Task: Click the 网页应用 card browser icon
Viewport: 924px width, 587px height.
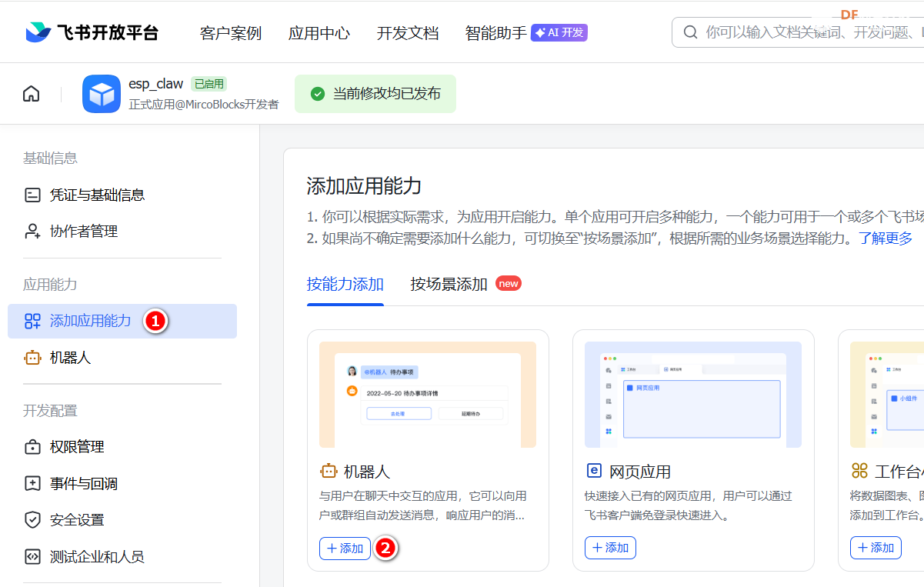Action: tap(593, 471)
